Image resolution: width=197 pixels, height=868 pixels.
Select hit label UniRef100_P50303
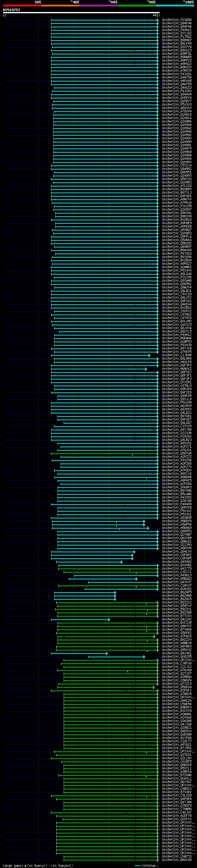[x=177, y=104]
